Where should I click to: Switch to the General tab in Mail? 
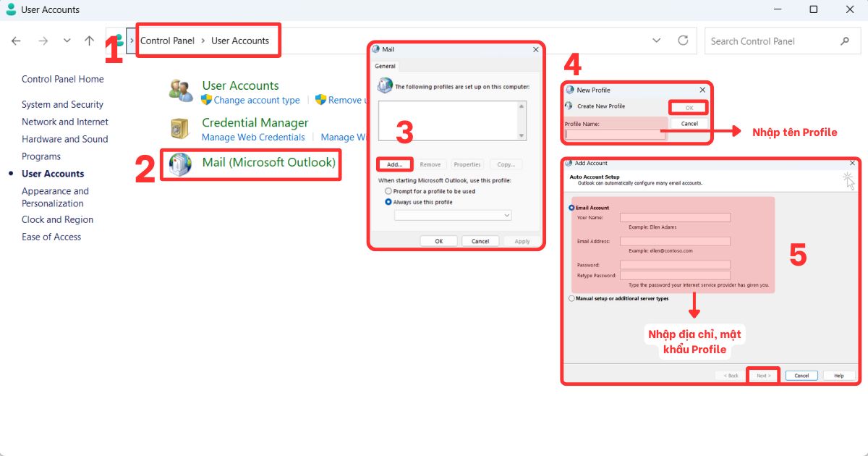click(385, 66)
